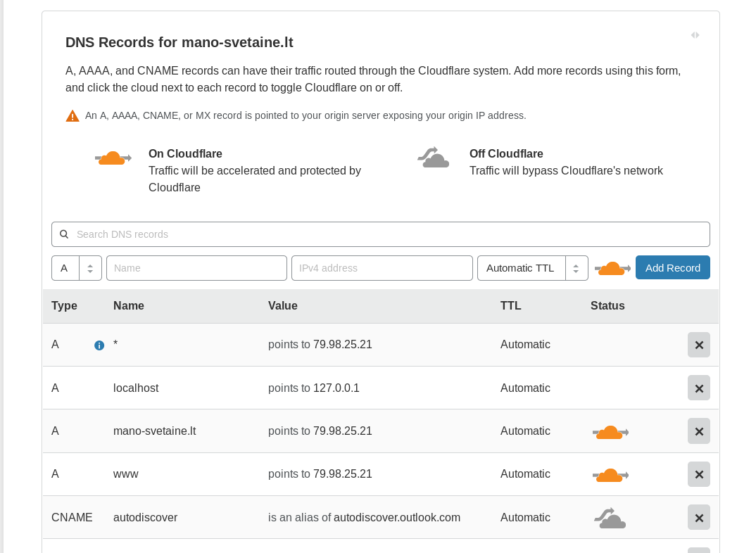Delete the www A record
The width and height of the screenshot is (756, 553).
(x=698, y=474)
